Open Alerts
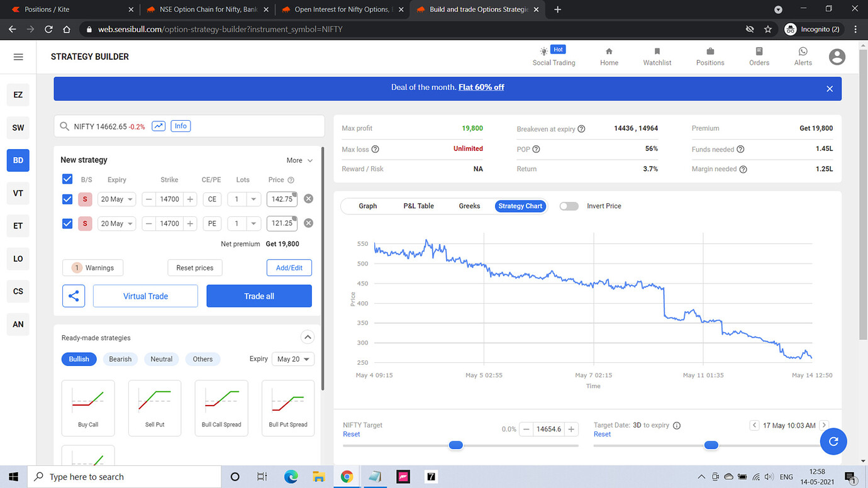Image resolution: width=868 pixels, height=488 pixels. click(803, 57)
